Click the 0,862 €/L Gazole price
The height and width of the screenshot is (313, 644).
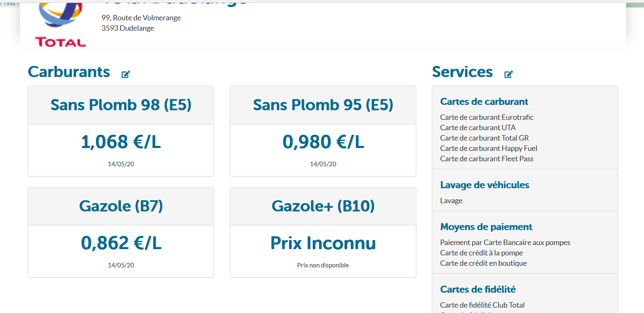(x=121, y=243)
